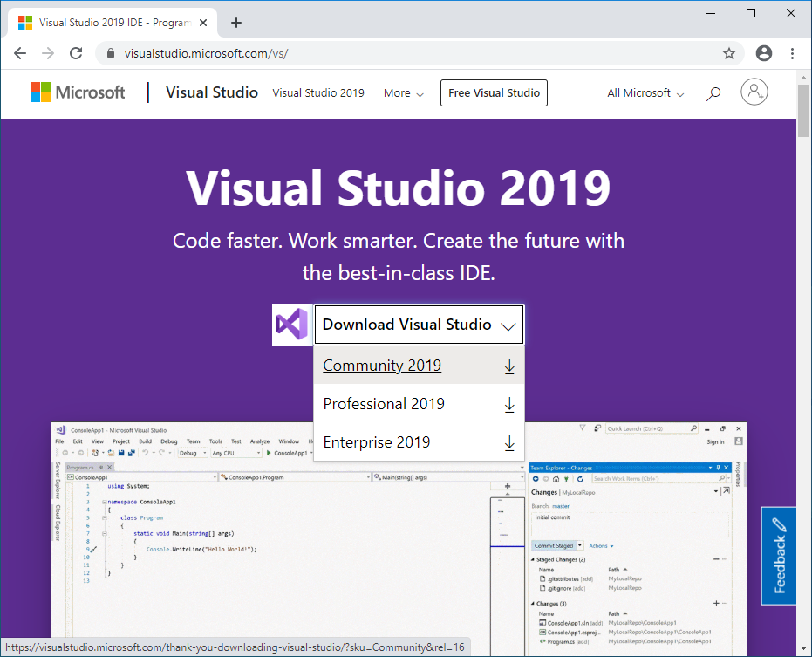Maximize the Chrome window

(x=751, y=13)
